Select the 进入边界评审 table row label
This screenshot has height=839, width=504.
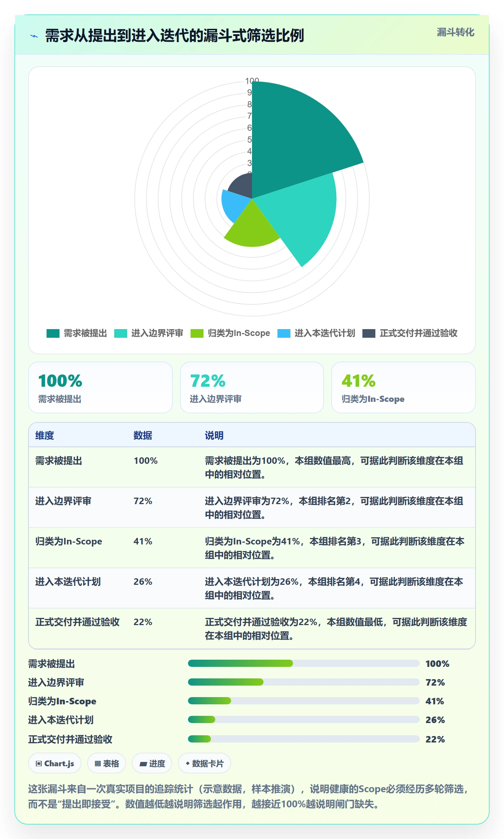63,501
